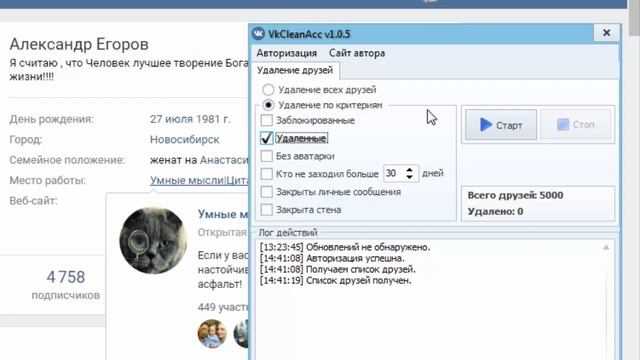The height and width of the screenshot is (360, 640).
Task: Open the Сайт автора menu
Action: click(357, 53)
